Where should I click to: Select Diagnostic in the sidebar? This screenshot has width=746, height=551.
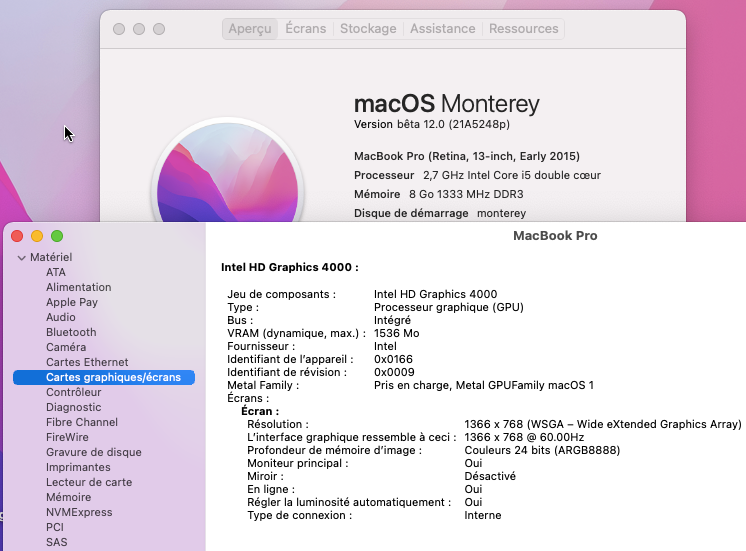coord(73,407)
